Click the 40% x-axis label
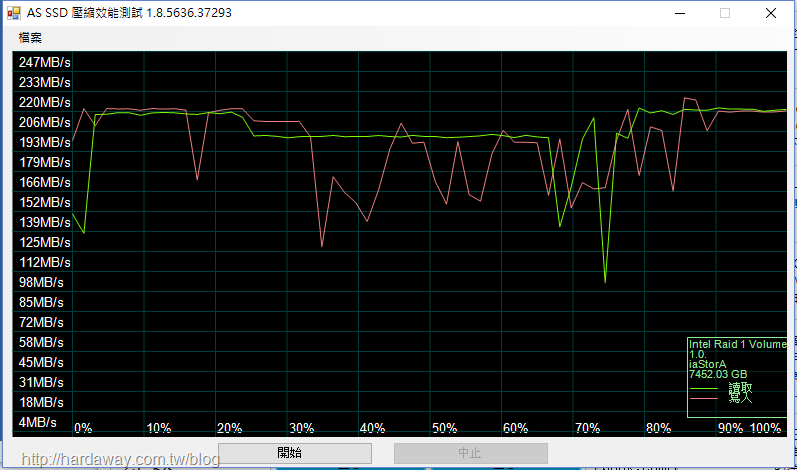The width and height of the screenshot is (797, 470). [373, 428]
